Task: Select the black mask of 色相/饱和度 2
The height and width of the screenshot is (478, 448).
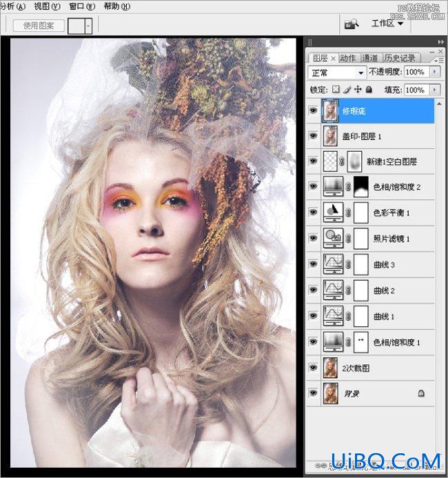Action: tap(361, 186)
